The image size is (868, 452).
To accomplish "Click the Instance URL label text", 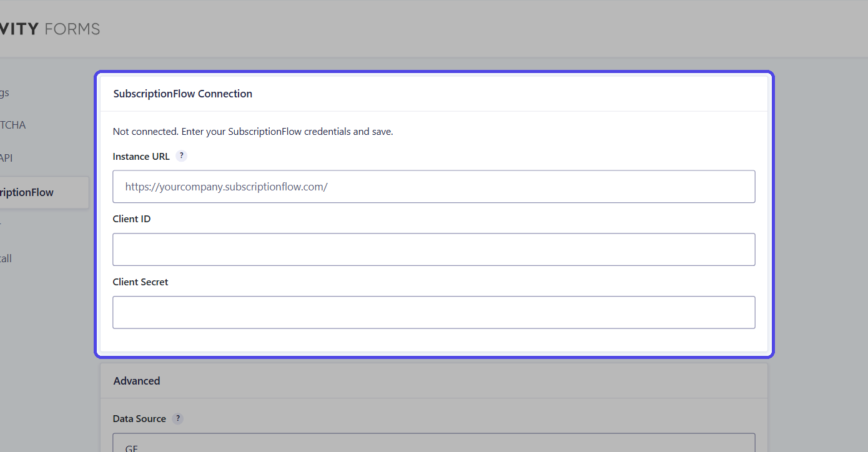I will point(141,156).
